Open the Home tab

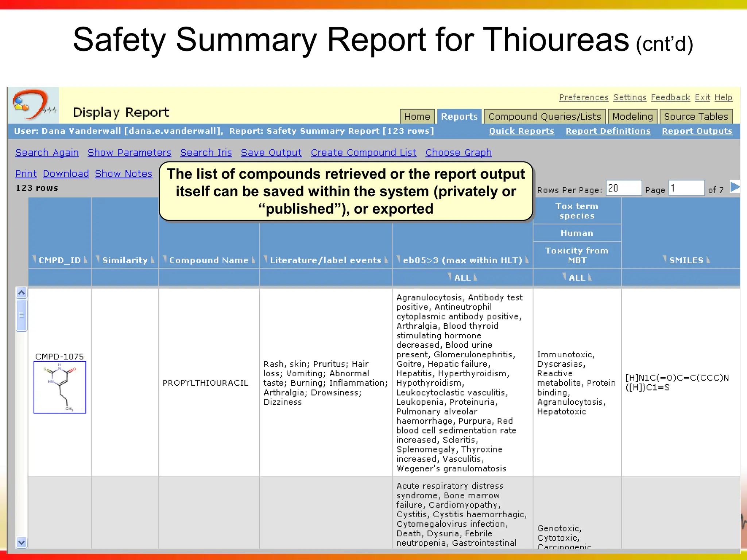417,117
